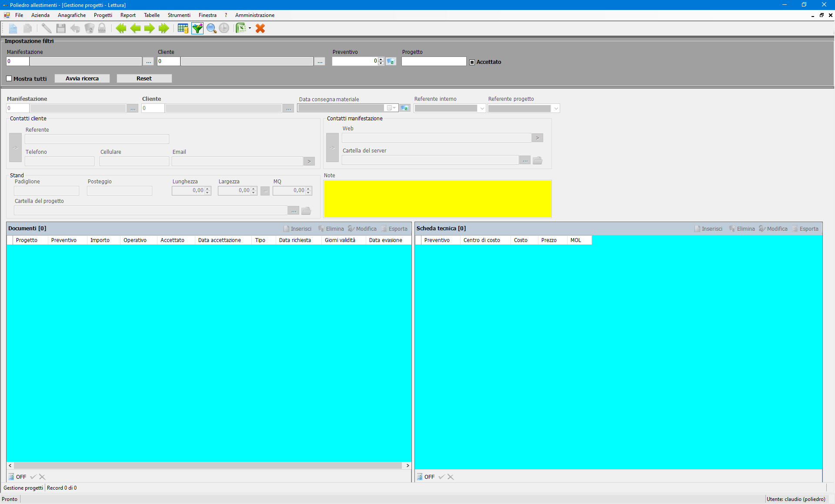Click the application icon left of File menu

point(7,15)
